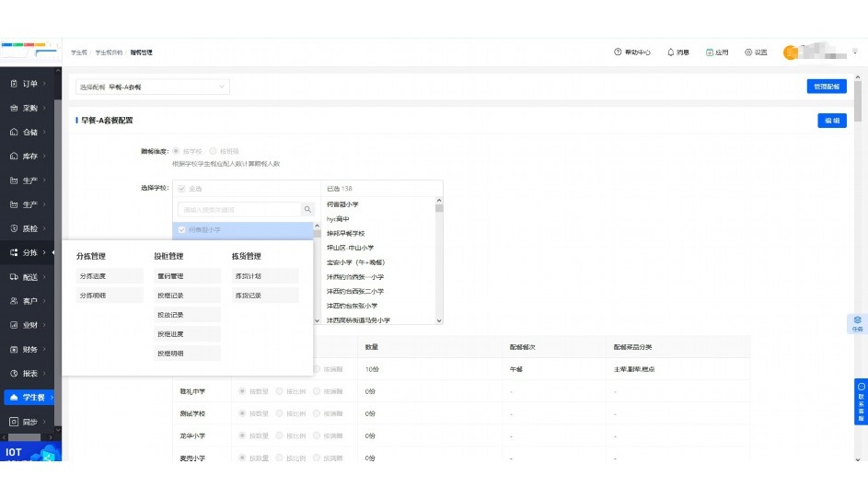Expand the user account dropdown arrow
Viewport: 868px width, 499px height.
coord(855,52)
